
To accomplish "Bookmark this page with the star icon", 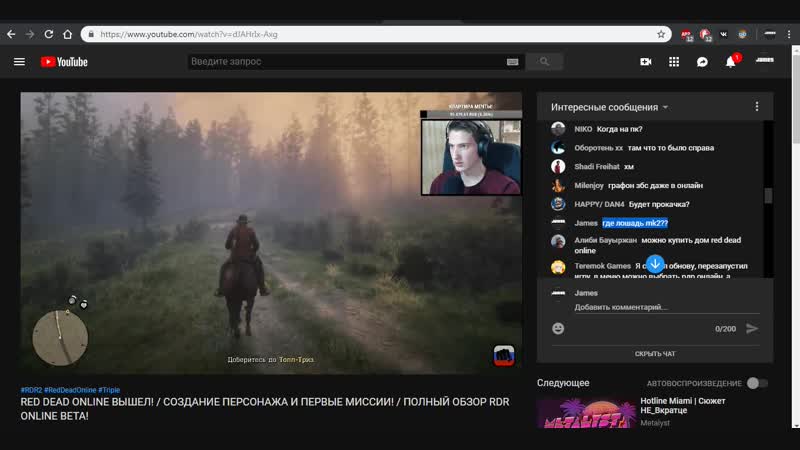I will coord(661,34).
